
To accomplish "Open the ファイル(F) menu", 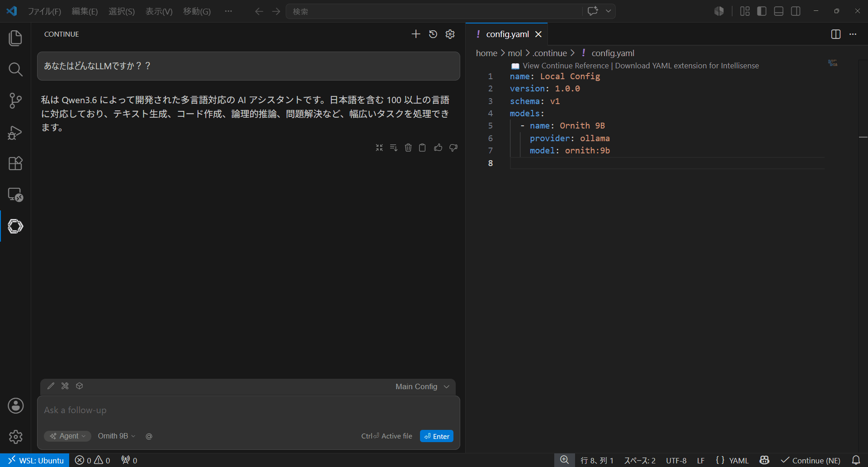I will tap(44, 11).
